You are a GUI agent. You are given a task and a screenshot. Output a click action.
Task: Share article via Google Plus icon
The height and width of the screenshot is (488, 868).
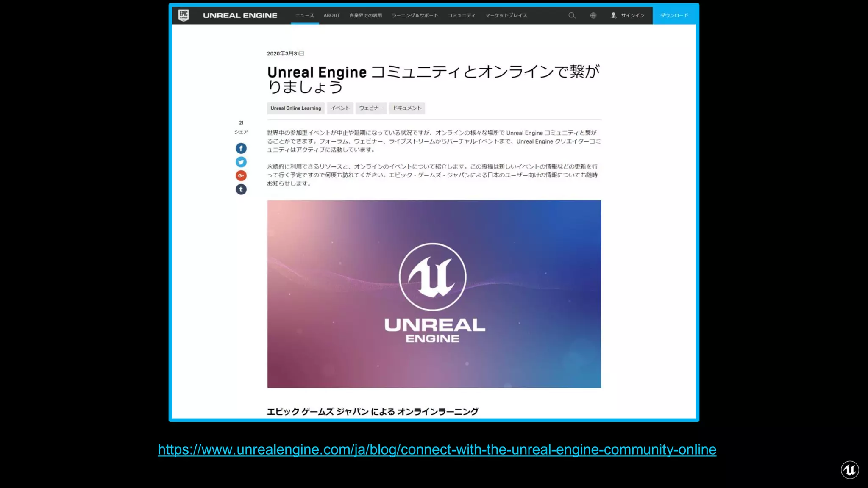point(241,175)
